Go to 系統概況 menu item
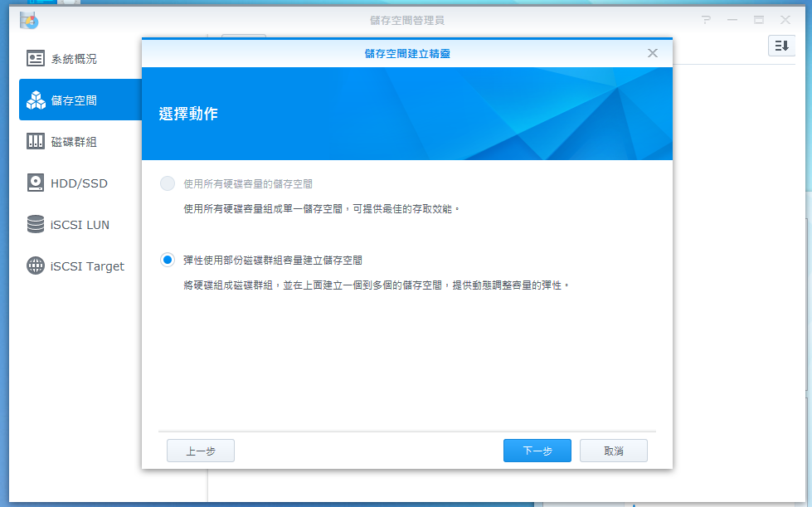The height and width of the screenshot is (507, 812). pyautogui.click(x=74, y=59)
